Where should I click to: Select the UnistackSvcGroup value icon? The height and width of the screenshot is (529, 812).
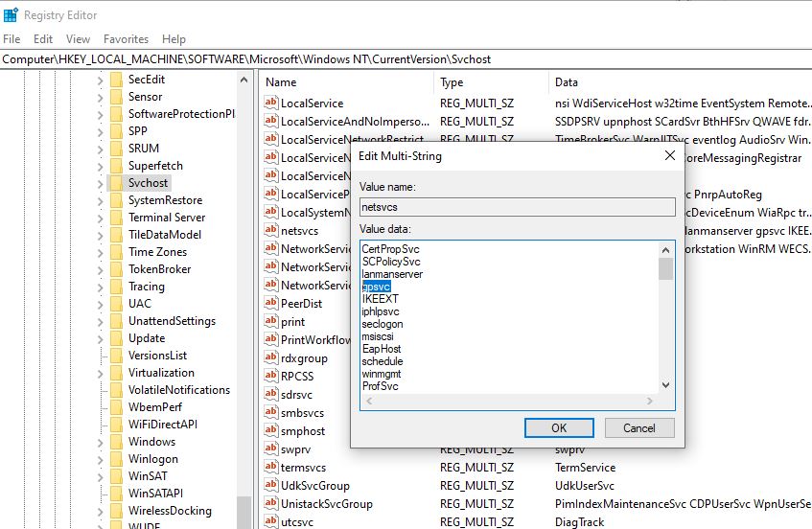point(271,503)
